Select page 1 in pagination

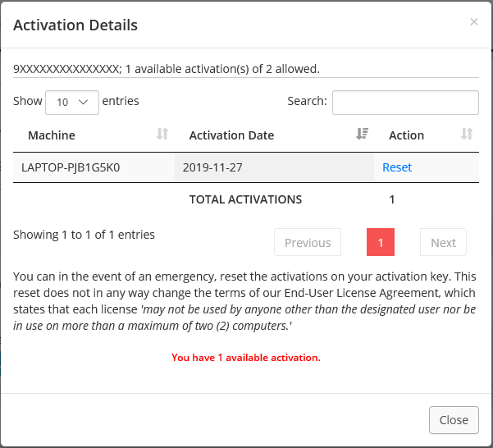(x=381, y=242)
